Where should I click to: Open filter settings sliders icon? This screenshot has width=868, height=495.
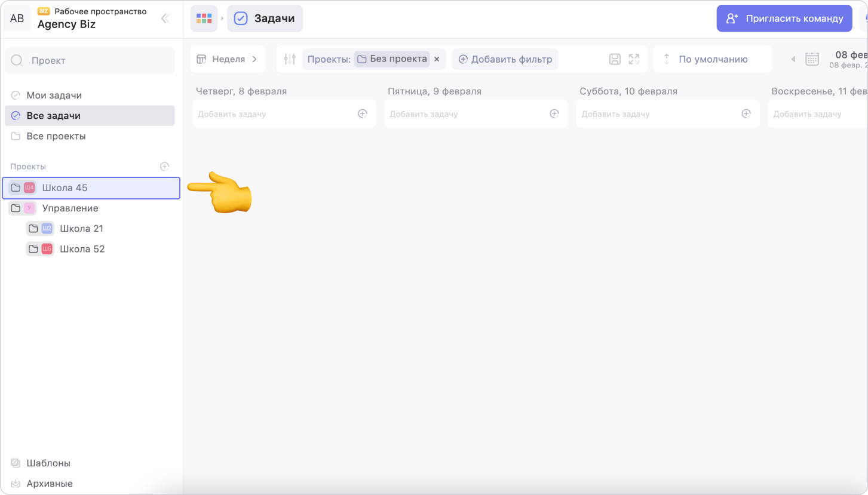pyautogui.click(x=290, y=59)
